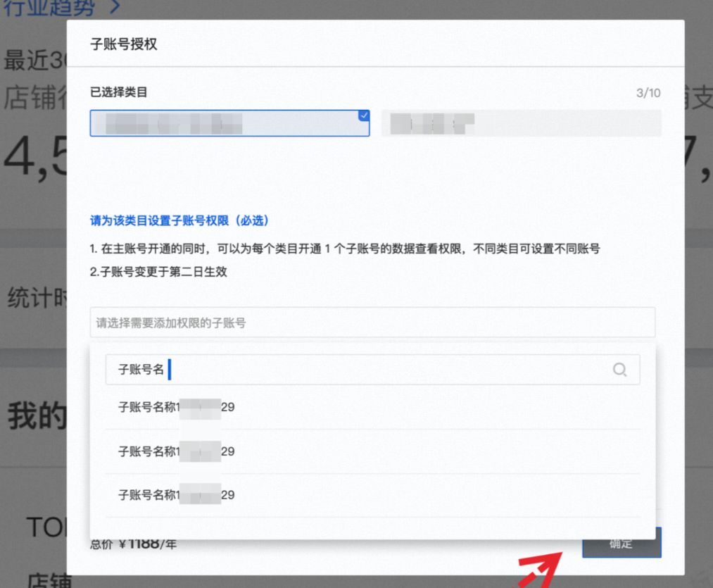Click the 2.子账号变更于第二日生效 note
713x588 pixels.
point(158,272)
